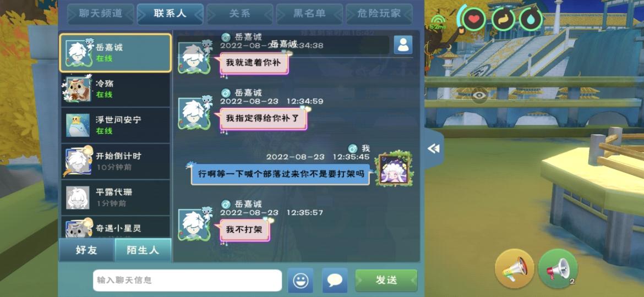
Task: Open the 聊天频道 chat channel tab
Action: (101, 14)
